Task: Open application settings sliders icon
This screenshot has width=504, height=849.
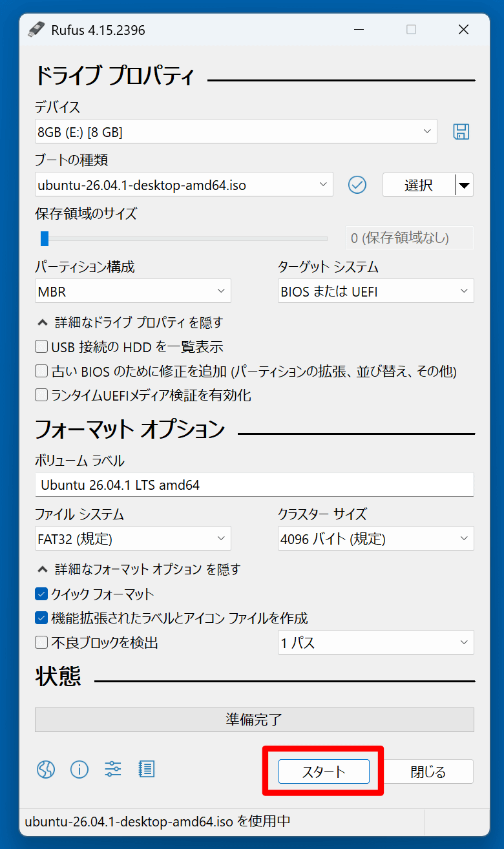Action: (113, 770)
